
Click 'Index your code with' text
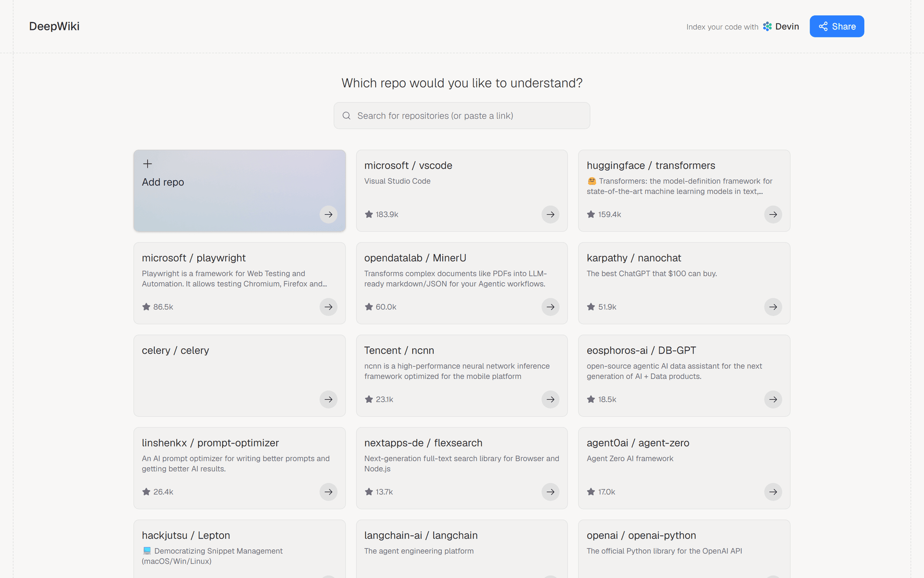click(x=722, y=27)
